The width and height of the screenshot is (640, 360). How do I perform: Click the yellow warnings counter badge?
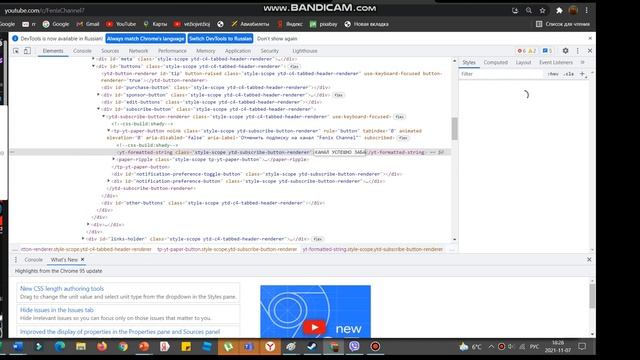click(x=532, y=51)
